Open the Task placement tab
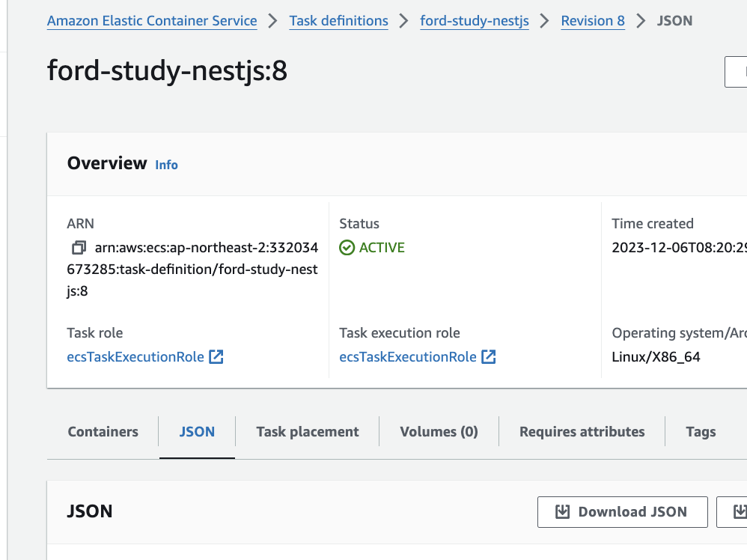This screenshot has height=560, width=747. (x=308, y=432)
